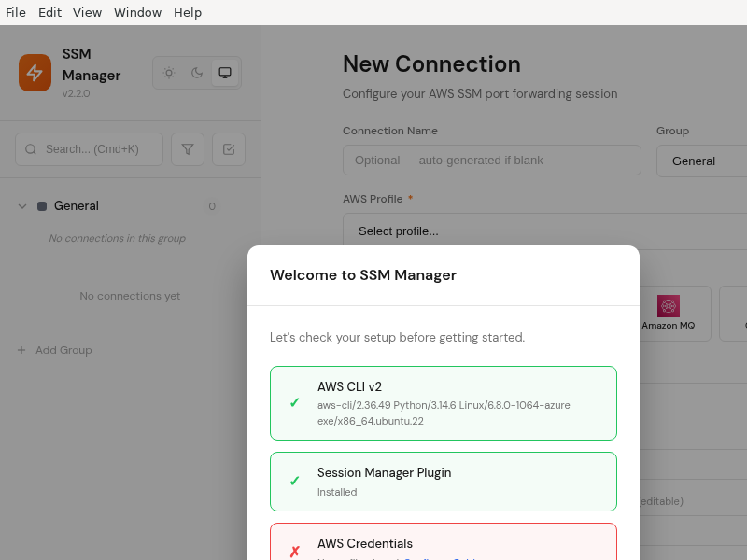This screenshot has height=560, width=747.
Task: Switch to dark theme moon icon
Action: (197, 73)
